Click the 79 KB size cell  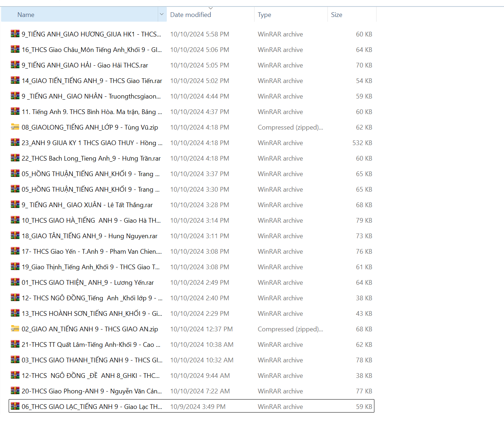point(364,221)
